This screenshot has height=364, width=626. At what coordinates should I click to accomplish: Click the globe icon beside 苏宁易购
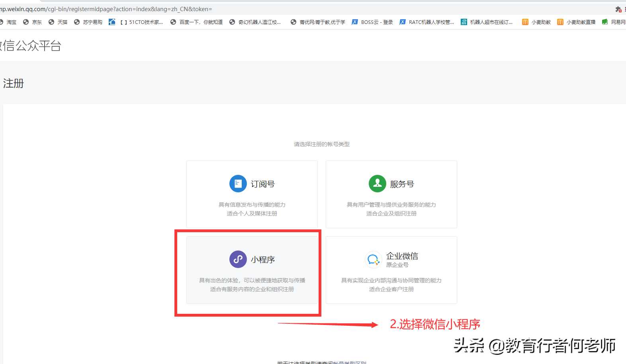[x=77, y=22]
